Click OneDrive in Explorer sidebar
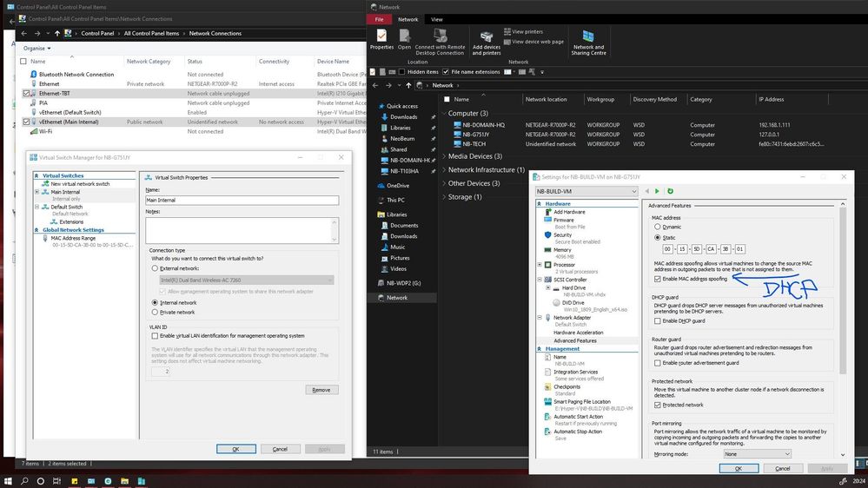 point(398,185)
